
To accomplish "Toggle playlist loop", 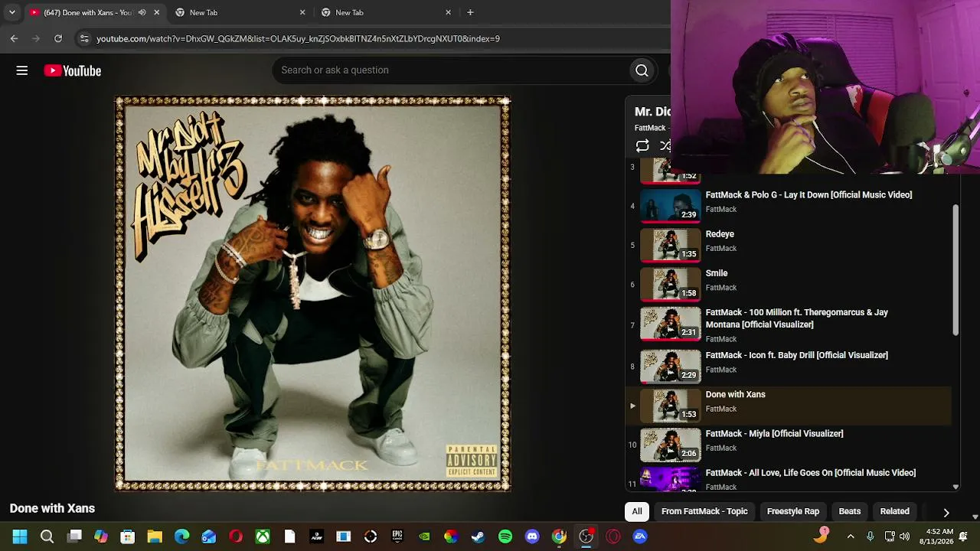I will click(x=642, y=146).
